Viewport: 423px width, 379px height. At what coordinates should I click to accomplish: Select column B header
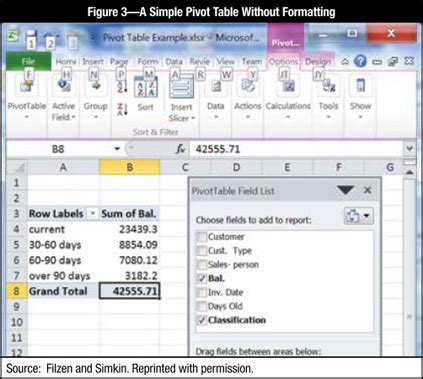[x=130, y=167]
